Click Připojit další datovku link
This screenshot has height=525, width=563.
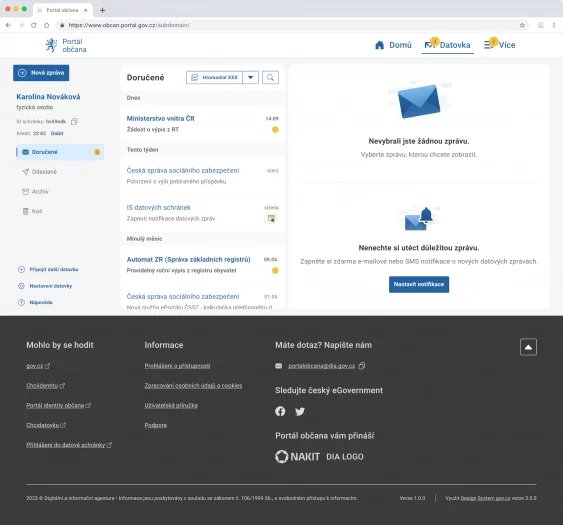click(48, 269)
